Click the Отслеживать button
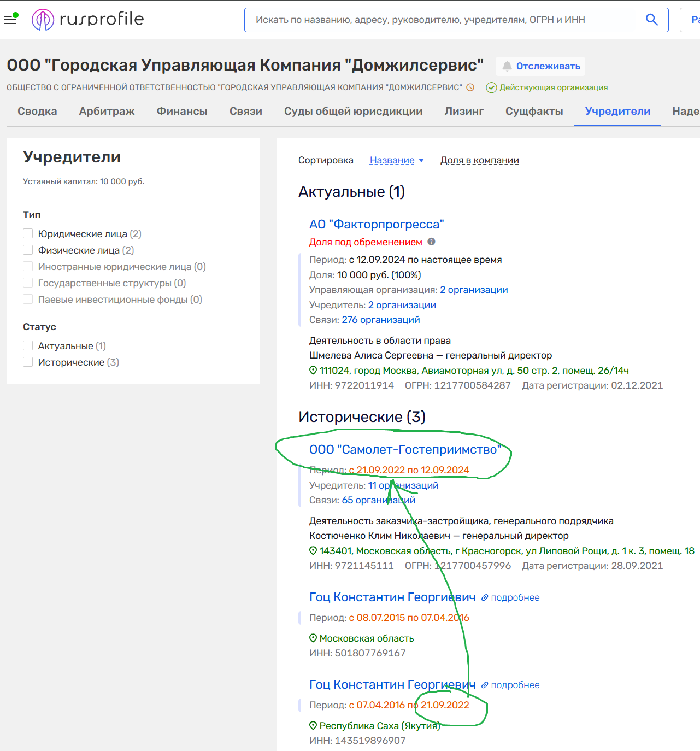The image size is (700, 751). tap(540, 66)
